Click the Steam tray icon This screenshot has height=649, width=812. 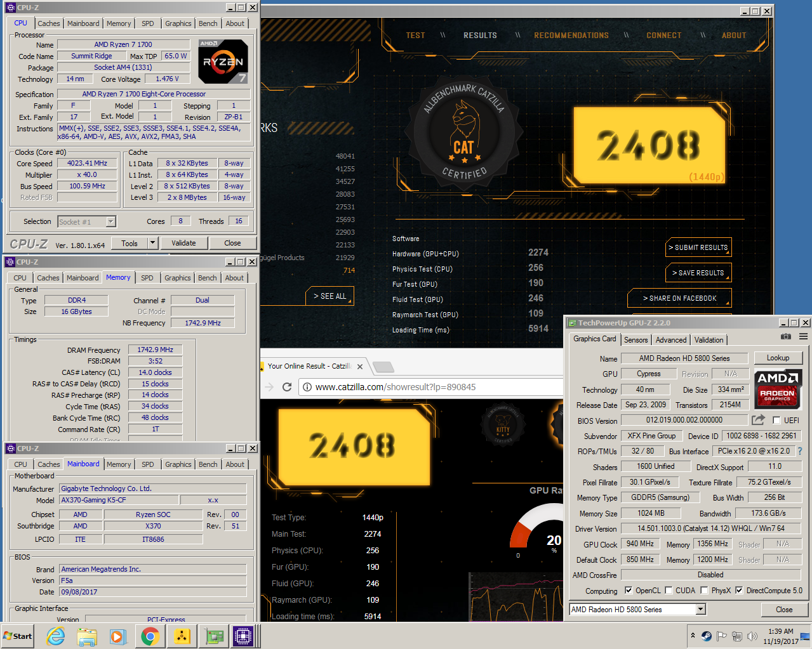pos(707,636)
